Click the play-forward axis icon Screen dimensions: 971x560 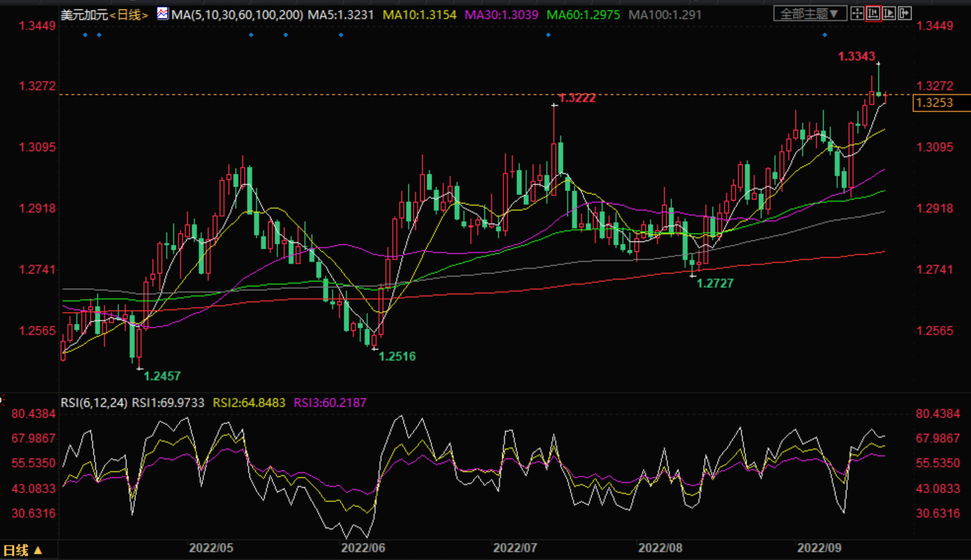click(889, 13)
